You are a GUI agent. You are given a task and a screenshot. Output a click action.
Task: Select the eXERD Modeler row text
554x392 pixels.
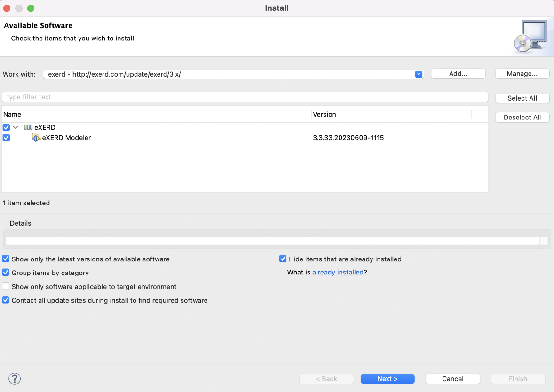66,138
